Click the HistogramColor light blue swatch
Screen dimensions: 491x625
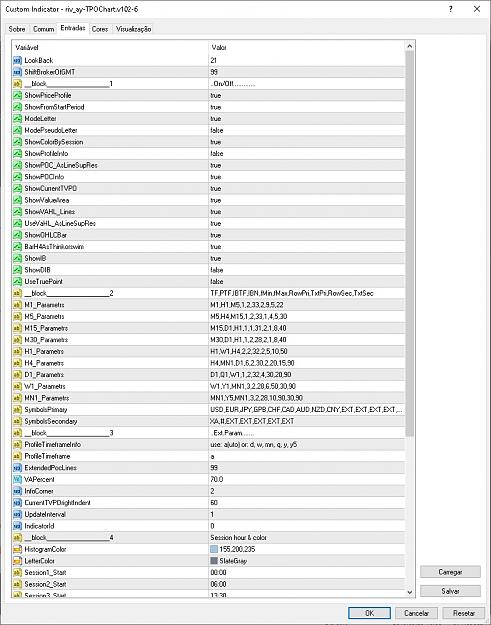[214, 549]
